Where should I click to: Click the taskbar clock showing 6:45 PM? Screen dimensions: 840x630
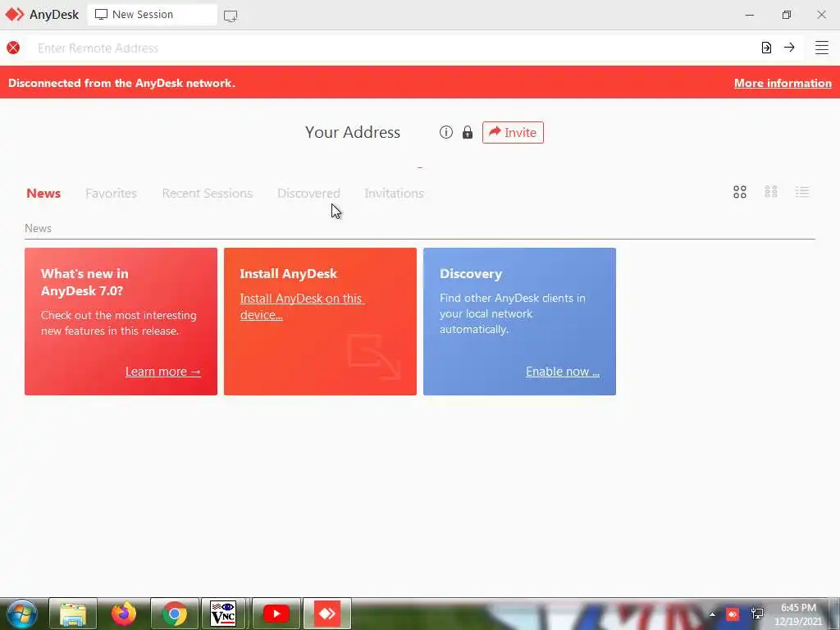pyautogui.click(x=798, y=614)
